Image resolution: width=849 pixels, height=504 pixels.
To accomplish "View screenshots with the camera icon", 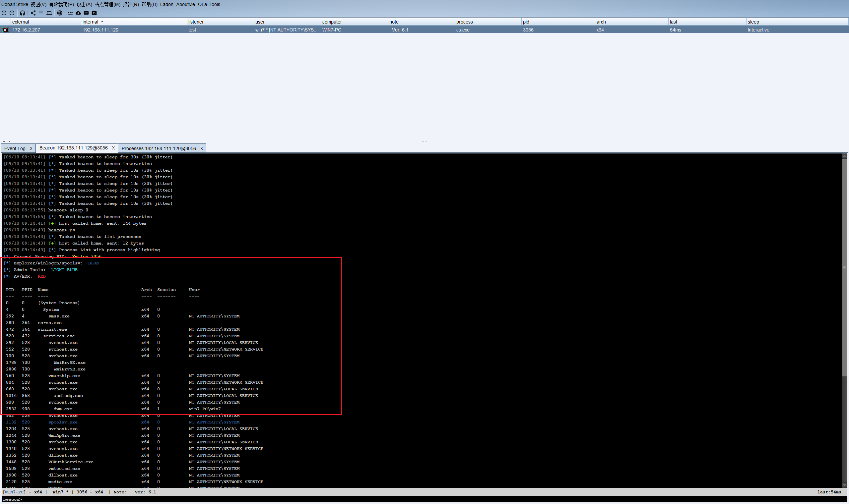I will click(95, 13).
